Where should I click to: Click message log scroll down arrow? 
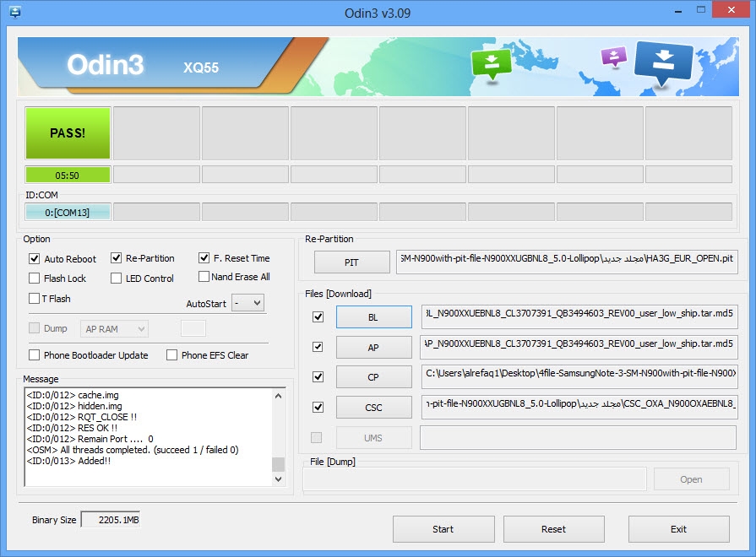click(x=278, y=479)
